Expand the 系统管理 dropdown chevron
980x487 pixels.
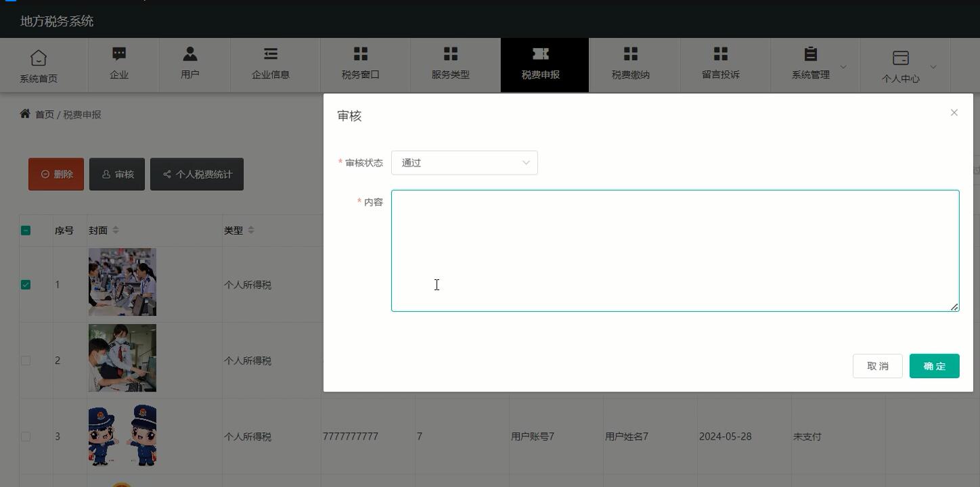[843, 66]
